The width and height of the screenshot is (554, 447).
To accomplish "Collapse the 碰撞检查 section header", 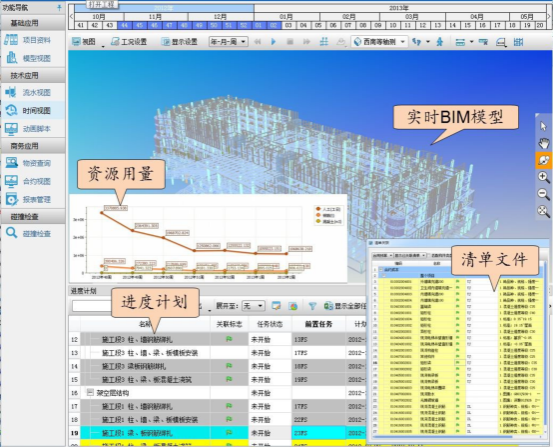I will pos(33,216).
